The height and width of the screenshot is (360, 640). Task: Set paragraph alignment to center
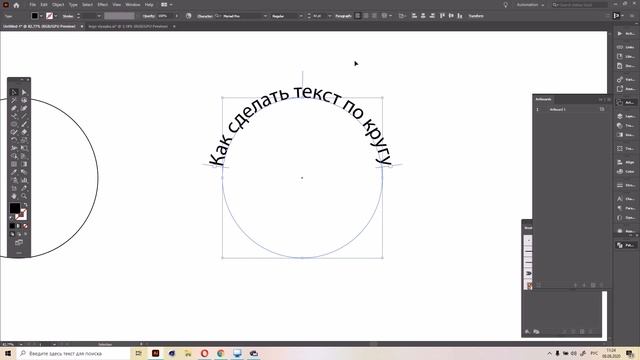point(366,16)
